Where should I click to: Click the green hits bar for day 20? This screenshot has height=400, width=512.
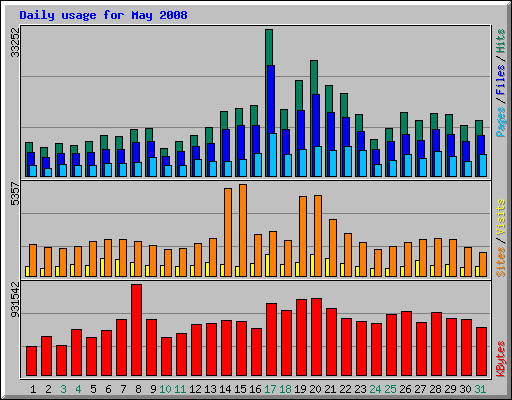pyautogui.click(x=314, y=77)
